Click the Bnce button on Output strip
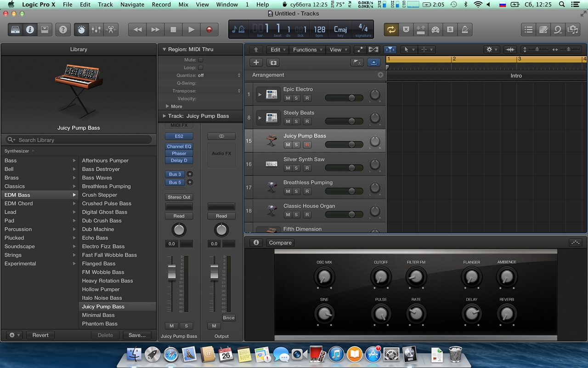The width and height of the screenshot is (588, 368). (228, 318)
